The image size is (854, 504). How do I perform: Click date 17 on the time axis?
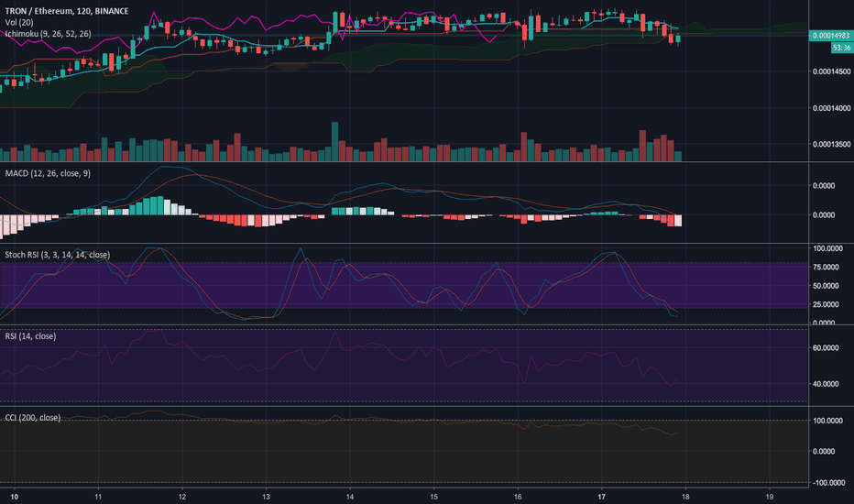pyautogui.click(x=601, y=497)
